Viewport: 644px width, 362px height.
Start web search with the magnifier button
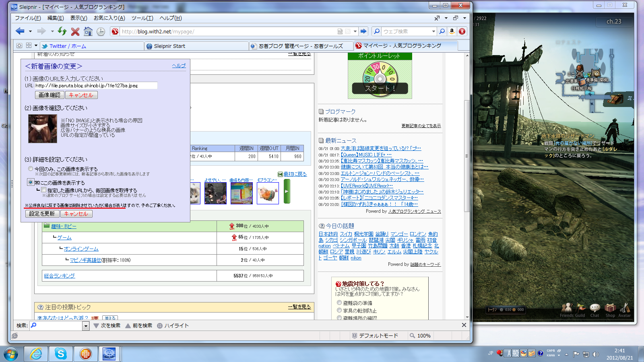pos(442,31)
